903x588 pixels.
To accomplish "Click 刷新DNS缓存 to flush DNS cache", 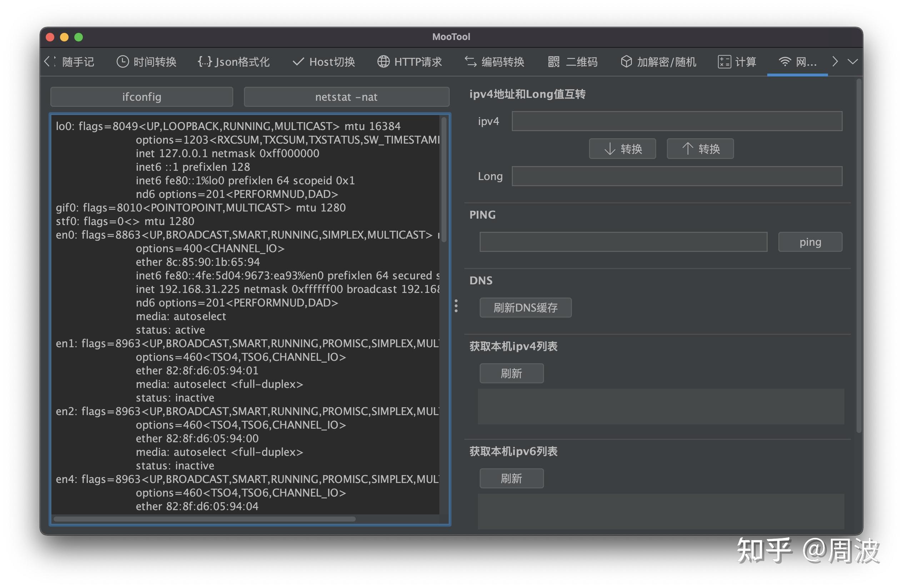I will 525,308.
